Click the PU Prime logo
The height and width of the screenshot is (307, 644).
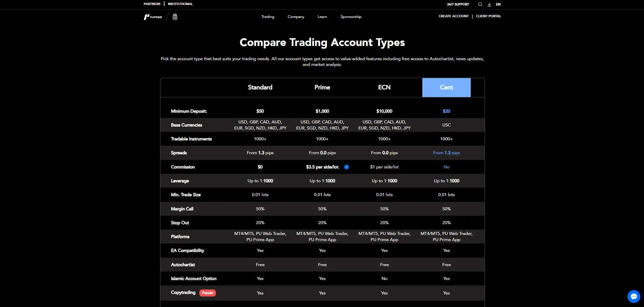153,17
